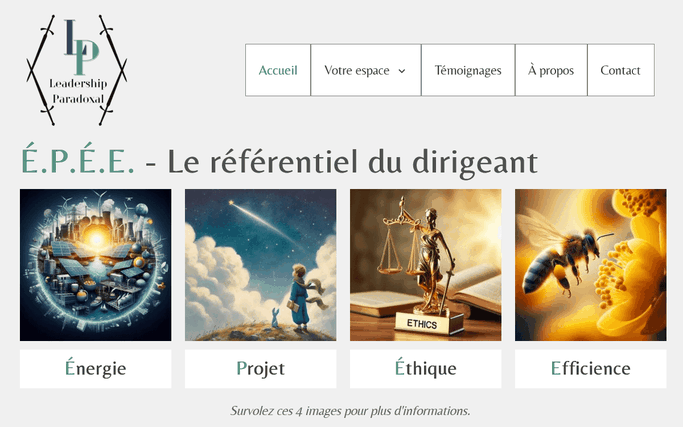Click the LP monogram in the logo
The image size is (683, 427).
coord(81,47)
